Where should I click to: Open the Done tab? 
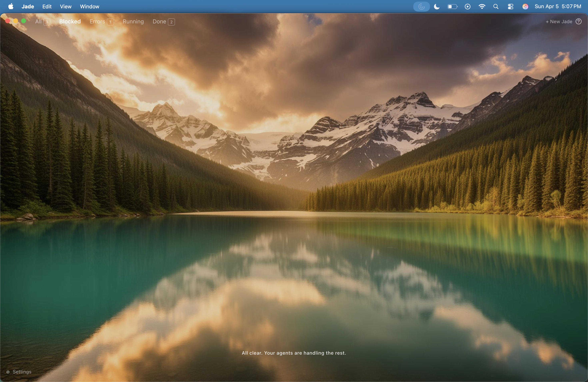pos(163,21)
